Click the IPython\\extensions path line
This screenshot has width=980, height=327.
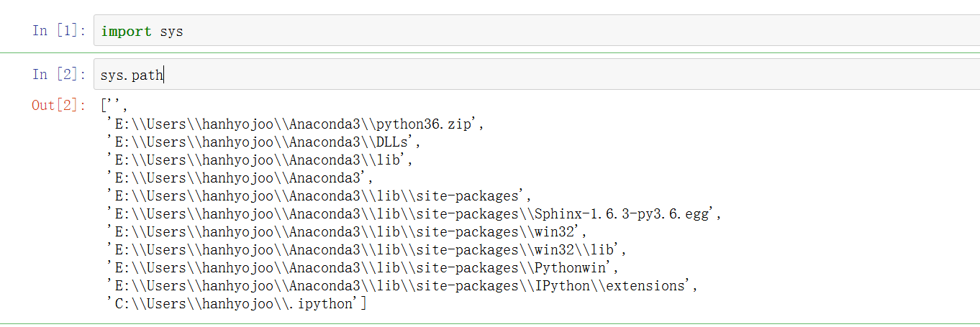pos(402,285)
